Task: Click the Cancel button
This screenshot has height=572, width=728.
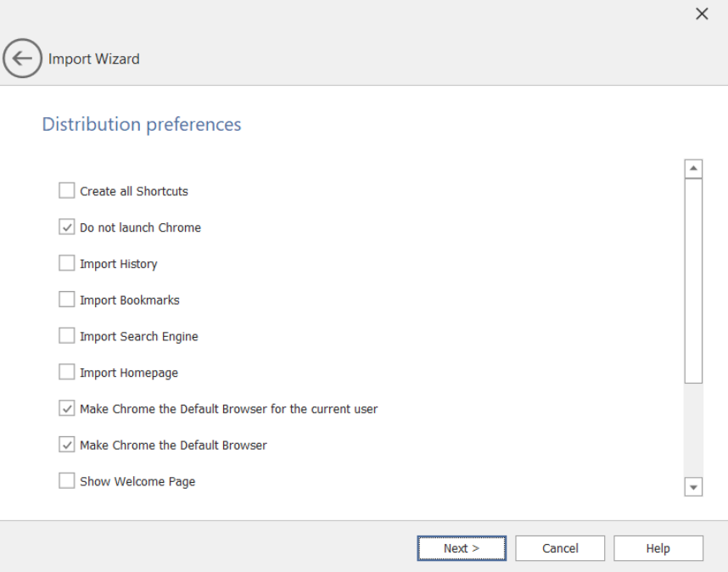Action: click(x=560, y=547)
